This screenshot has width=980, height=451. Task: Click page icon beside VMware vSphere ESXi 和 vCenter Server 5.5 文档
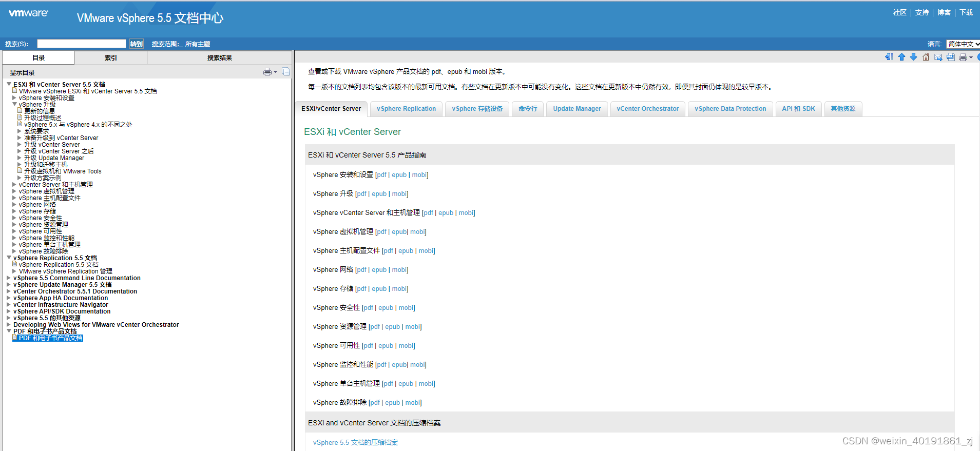[x=15, y=91]
